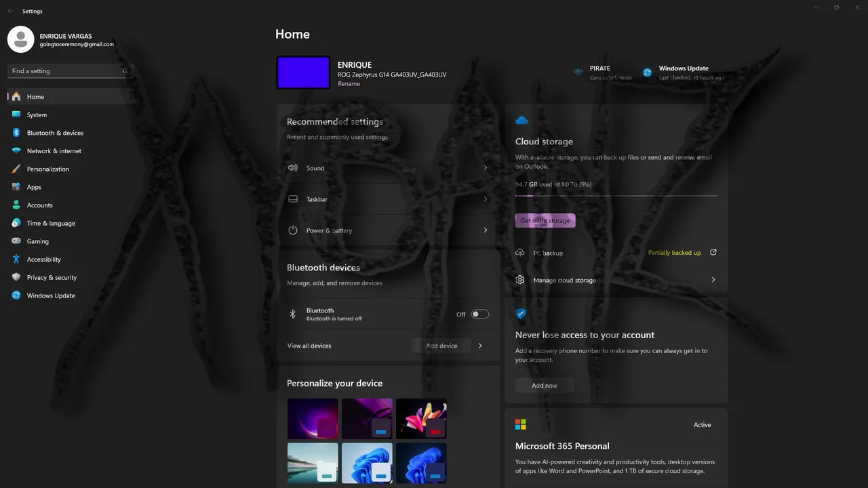Open PC backup external link icon

713,252
